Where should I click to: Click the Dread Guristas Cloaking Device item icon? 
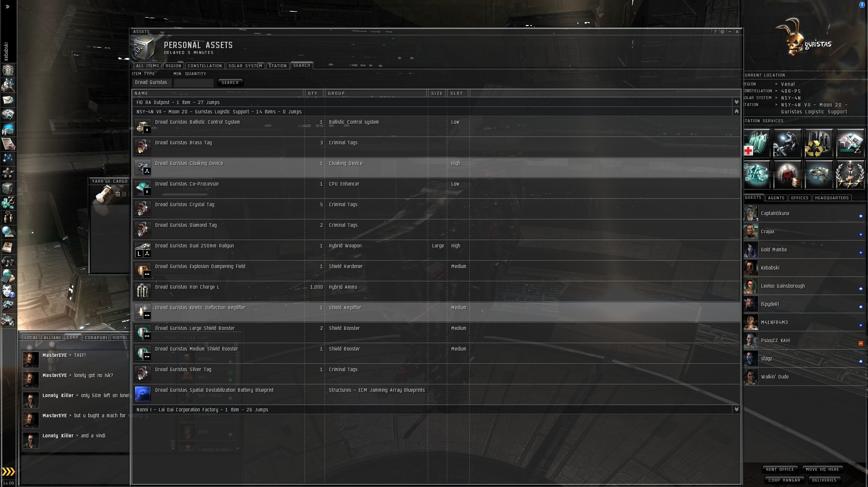tap(143, 167)
